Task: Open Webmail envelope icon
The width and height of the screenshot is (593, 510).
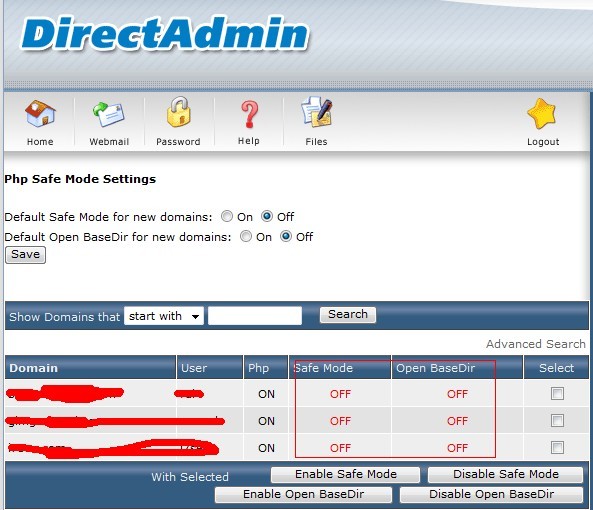Action: (109, 114)
